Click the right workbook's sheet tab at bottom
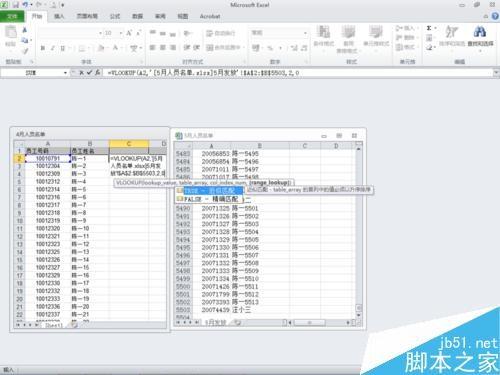500x375 pixels. (216, 322)
